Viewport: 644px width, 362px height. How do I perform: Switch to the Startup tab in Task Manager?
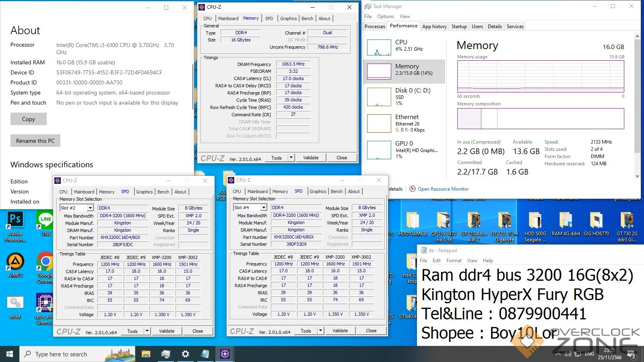point(459,27)
